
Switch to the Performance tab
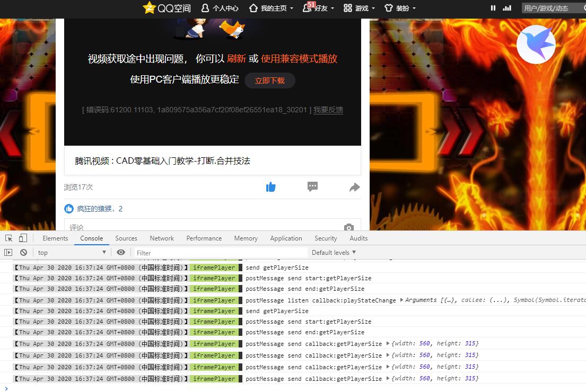[x=204, y=238]
